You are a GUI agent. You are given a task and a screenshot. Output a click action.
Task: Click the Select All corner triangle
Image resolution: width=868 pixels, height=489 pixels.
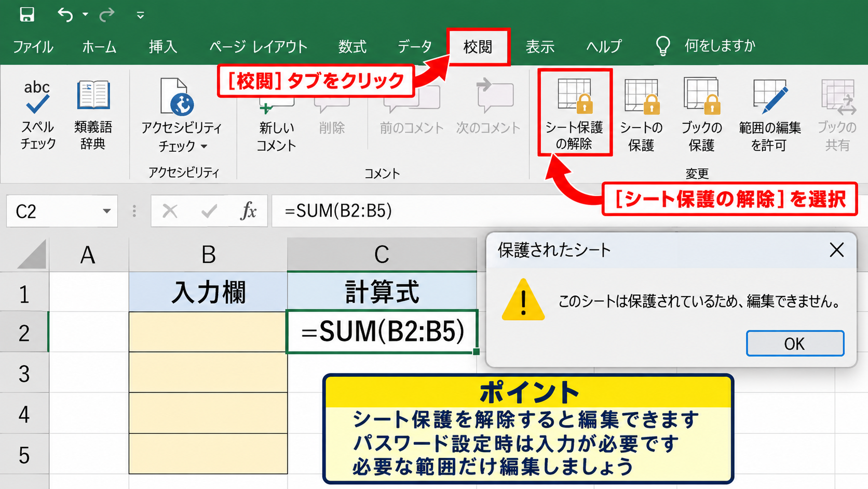pos(31,254)
